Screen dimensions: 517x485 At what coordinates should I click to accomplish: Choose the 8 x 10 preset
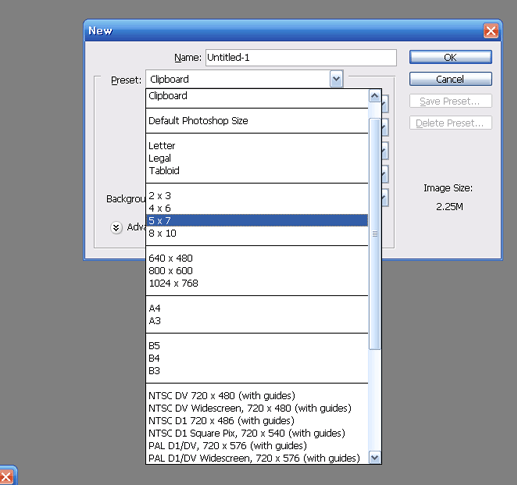click(x=257, y=233)
